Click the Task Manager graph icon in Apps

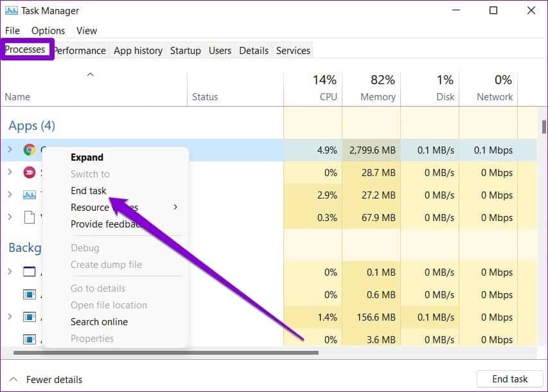pos(30,195)
